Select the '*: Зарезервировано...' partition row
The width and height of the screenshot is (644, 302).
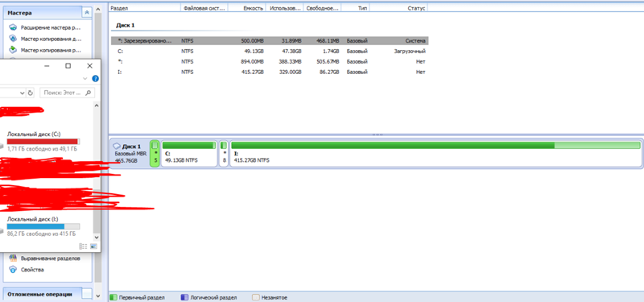(x=270, y=41)
